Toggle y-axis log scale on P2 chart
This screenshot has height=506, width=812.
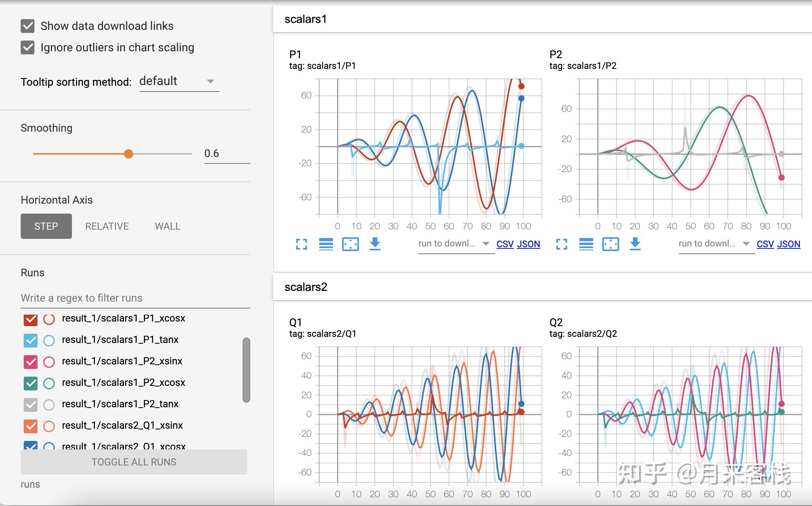click(586, 244)
